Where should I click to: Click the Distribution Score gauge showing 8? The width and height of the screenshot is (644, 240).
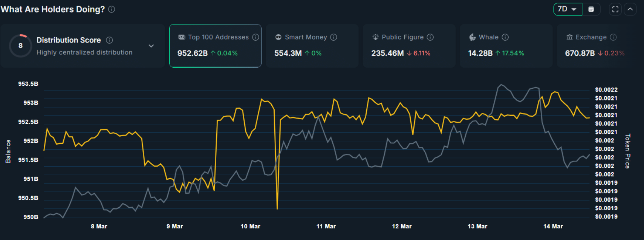20,46
